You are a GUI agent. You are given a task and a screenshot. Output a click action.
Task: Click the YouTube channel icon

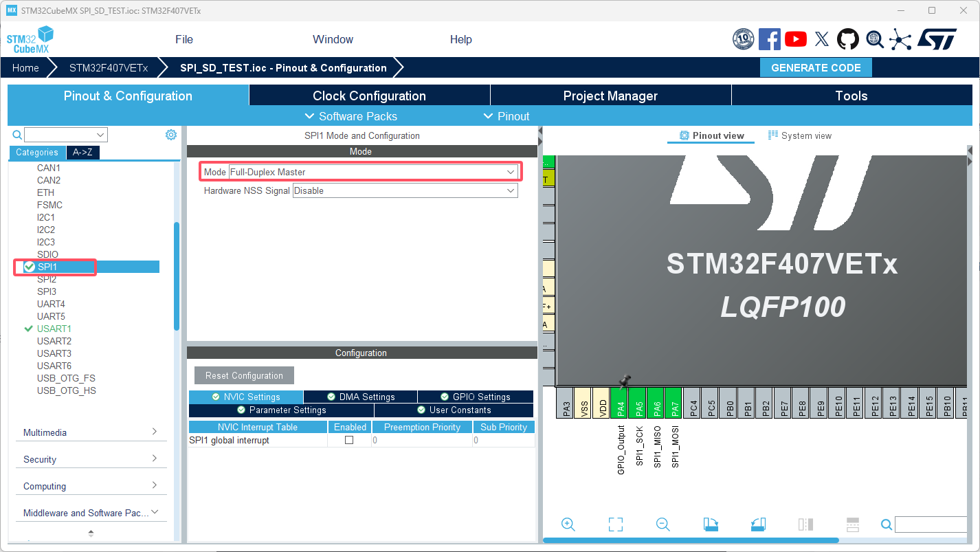795,39
